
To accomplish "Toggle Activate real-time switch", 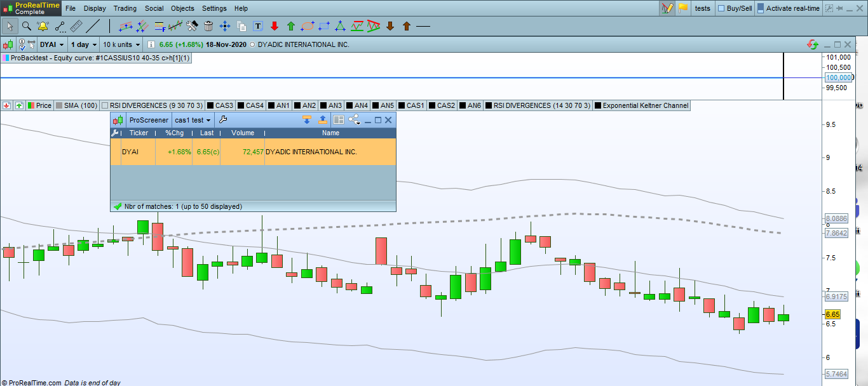I will (x=760, y=8).
